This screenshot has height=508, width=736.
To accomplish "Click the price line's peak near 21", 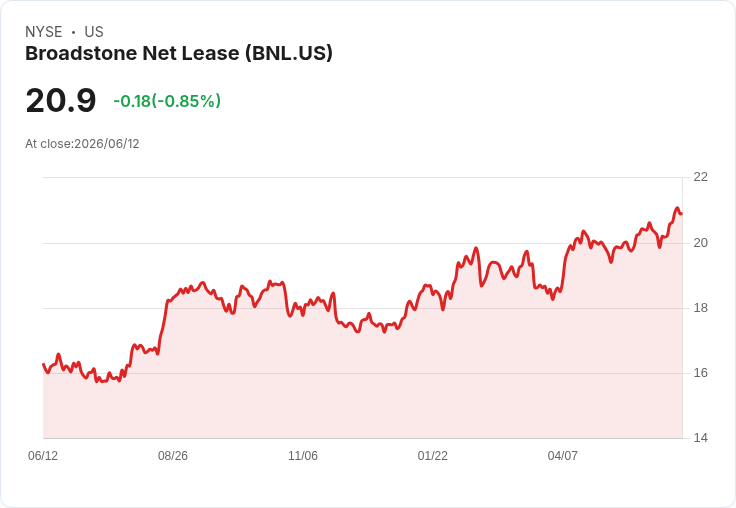I will tap(677, 208).
